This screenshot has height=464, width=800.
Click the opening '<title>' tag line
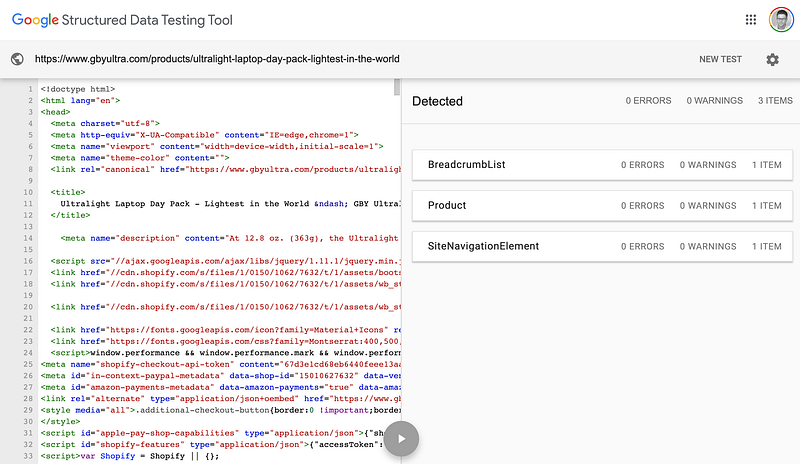[x=68, y=192]
